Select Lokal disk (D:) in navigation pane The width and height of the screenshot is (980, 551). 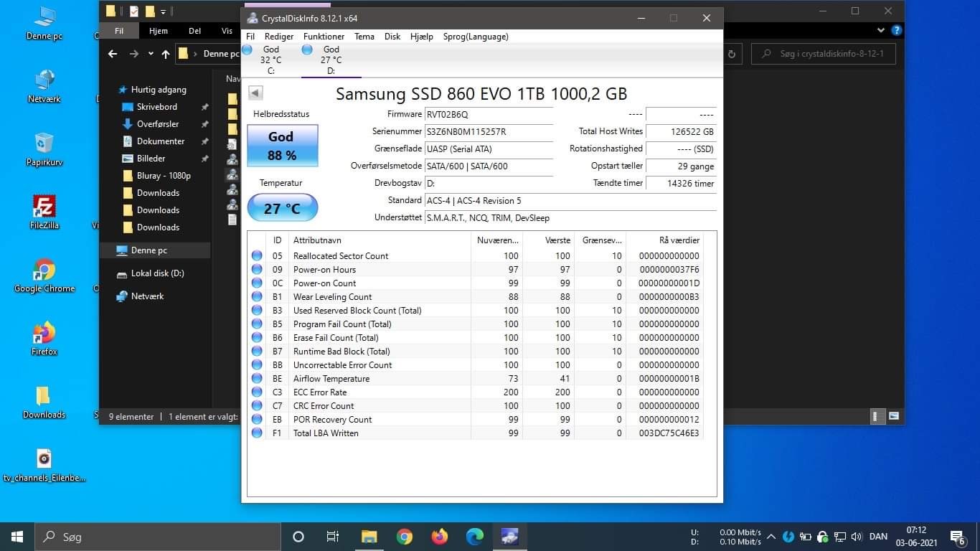click(x=157, y=273)
